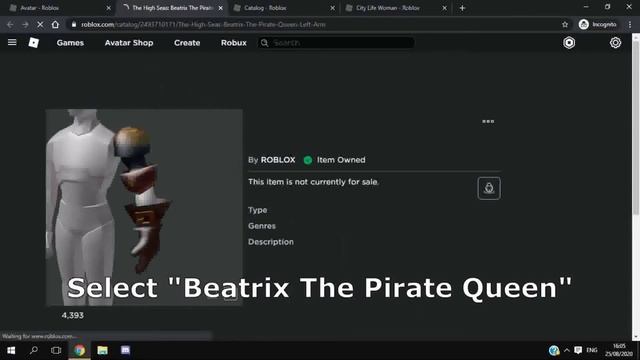Open File Explorer from taskbar

point(102,350)
